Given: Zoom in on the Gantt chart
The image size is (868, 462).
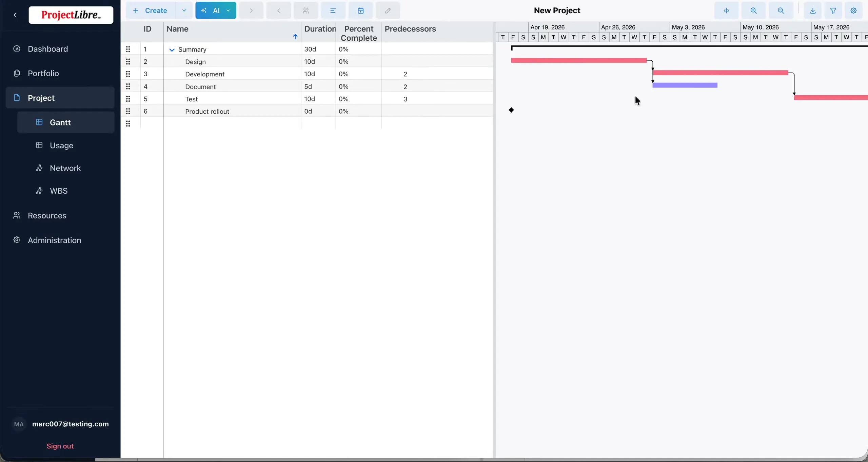Looking at the screenshot, I should coord(753,11).
